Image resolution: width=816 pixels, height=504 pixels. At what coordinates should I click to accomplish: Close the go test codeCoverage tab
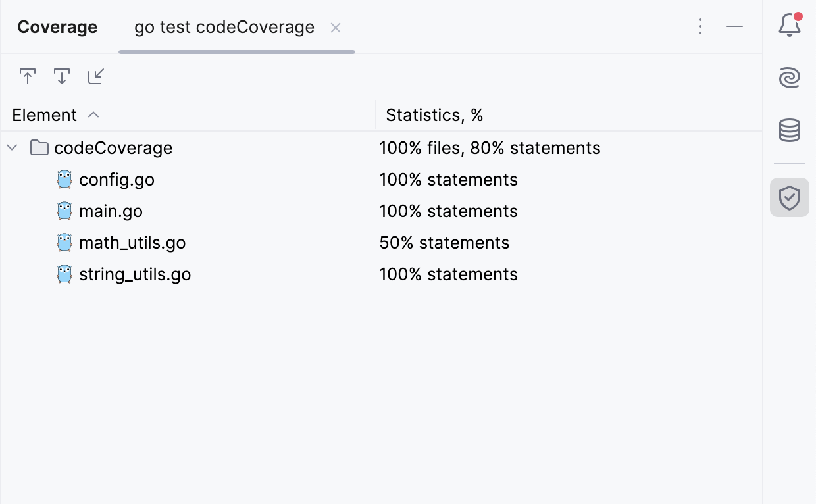click(x=336, y=28)
